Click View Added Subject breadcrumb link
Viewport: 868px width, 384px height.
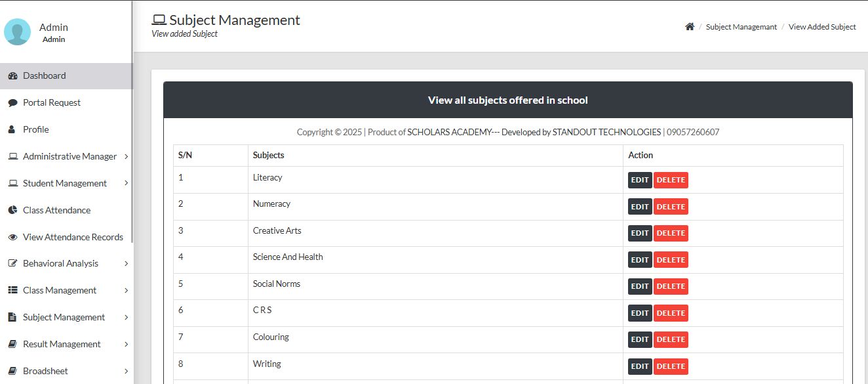point(822,27)
